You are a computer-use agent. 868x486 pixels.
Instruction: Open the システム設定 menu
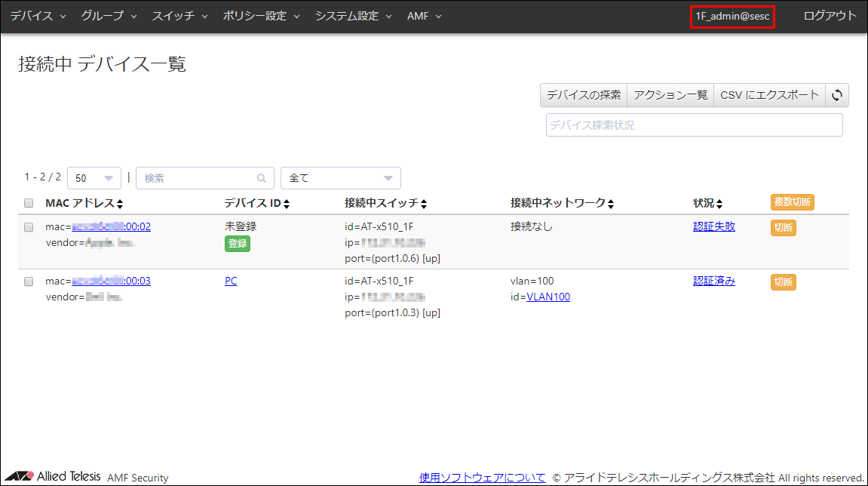tap(348, 15)
